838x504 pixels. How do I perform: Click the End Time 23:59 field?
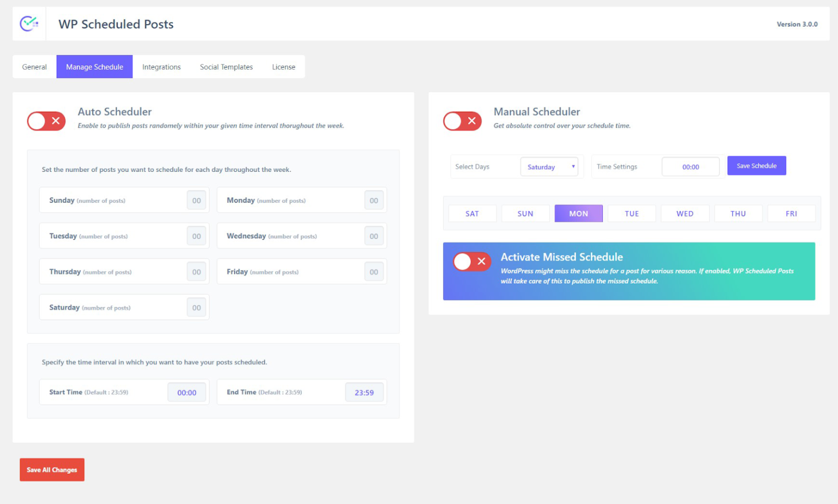(x=364, y=392)
